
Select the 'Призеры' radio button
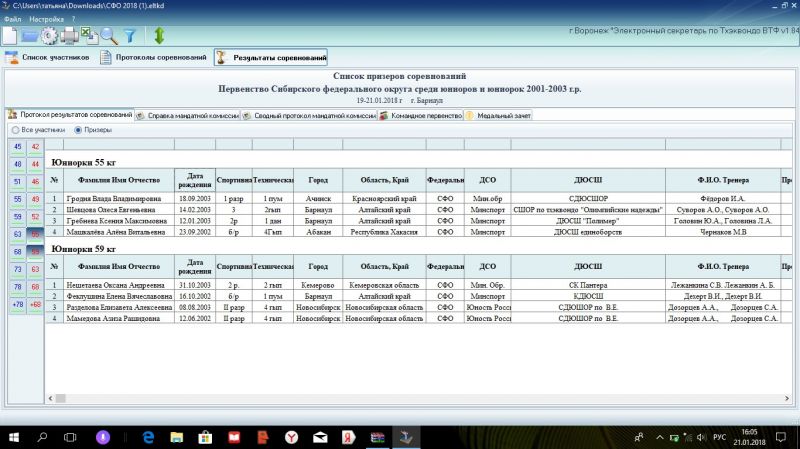pos(77,130)
